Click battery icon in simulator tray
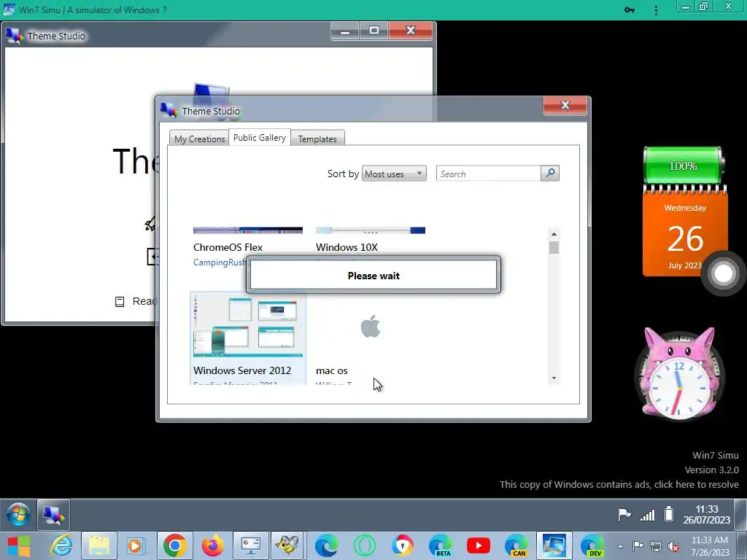This screenshot has width=747, height=560. coord(669,514)
